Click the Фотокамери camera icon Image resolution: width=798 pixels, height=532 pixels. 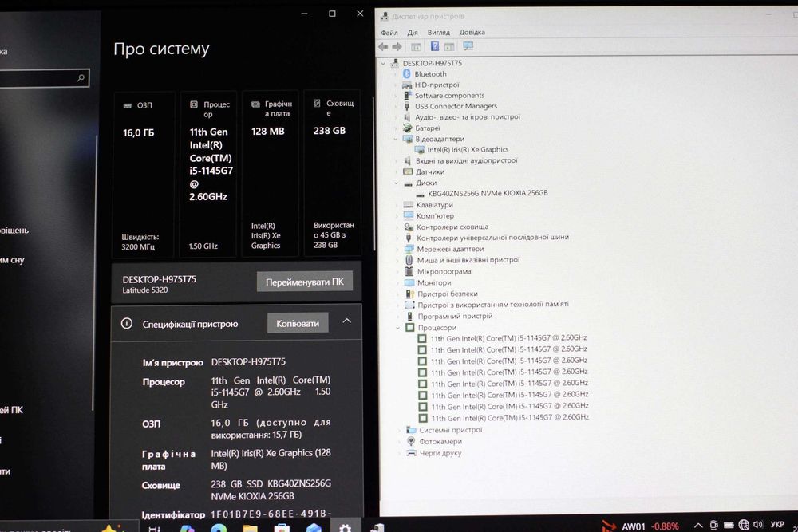(411, 441)
